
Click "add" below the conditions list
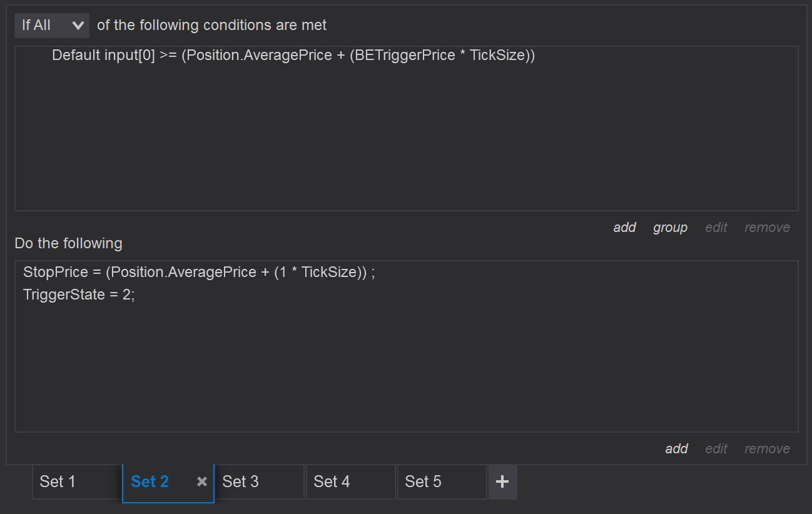tap(624, 228)
